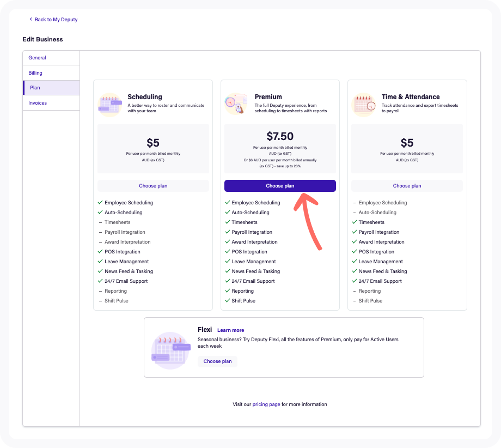Click Scheduling's Leave Management feature
This screenshot has height=448, width=501.
point(126,262)
